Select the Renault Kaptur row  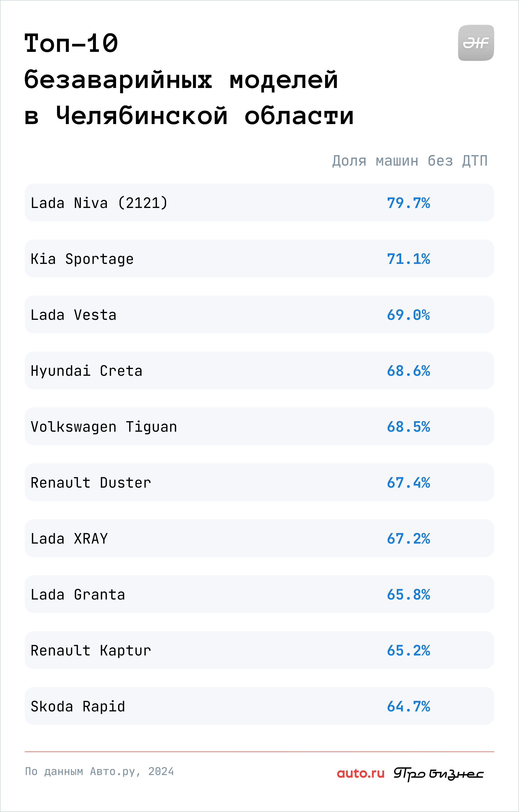(259, 650)
